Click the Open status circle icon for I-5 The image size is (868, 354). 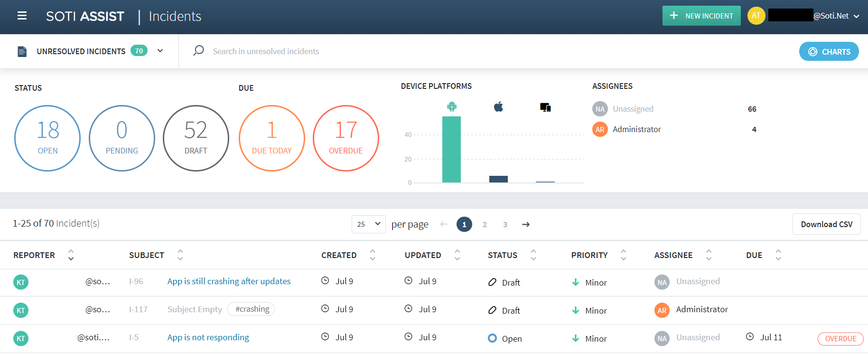492,338
